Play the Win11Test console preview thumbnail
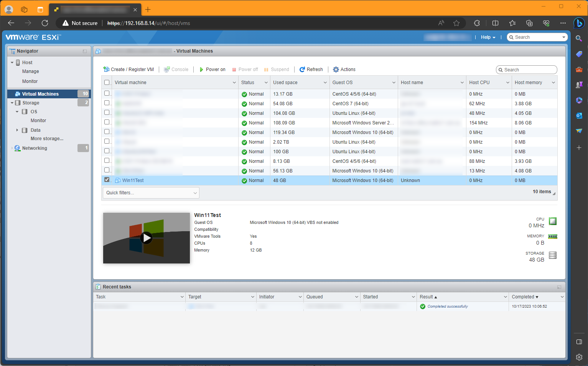This screenshot has height=366, width=588. [x=146, y=238]
